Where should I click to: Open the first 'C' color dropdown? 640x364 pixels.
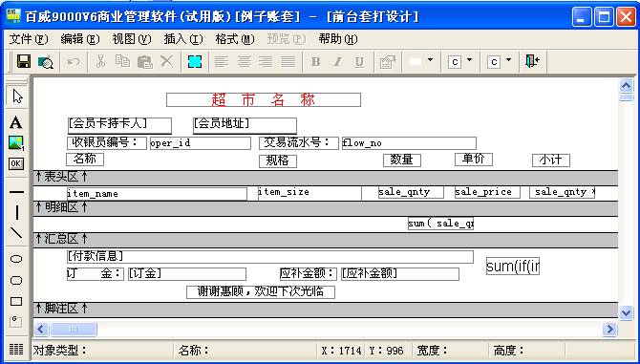(469, 60)
